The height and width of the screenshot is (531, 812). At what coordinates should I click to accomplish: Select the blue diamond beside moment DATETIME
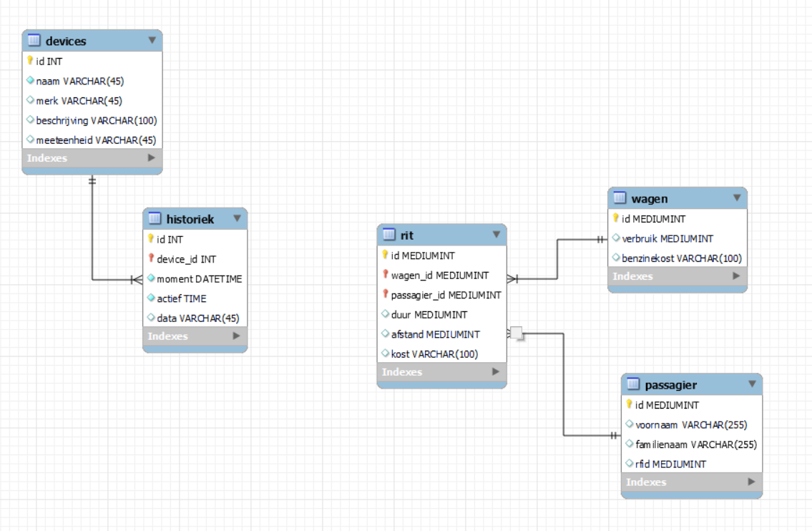(150, 278)
